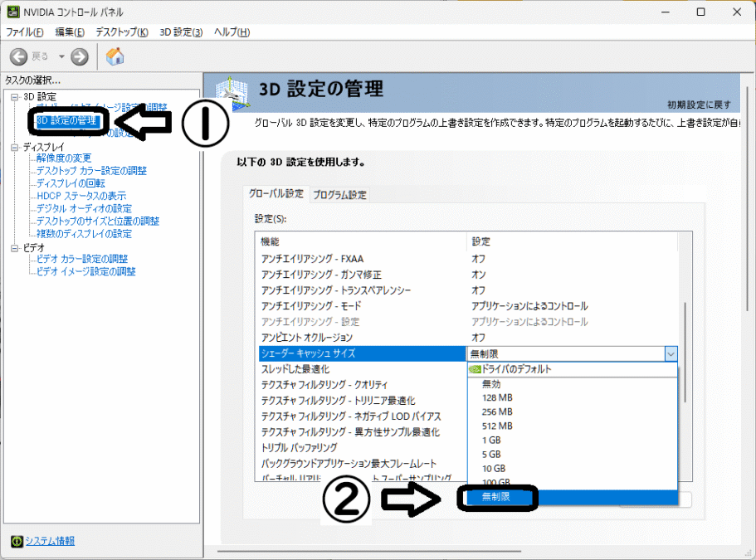The image size is (756, 560).
Task: Select テクスチャ フィルタリング - トリリニア最適化 row
Action: point(363,401)
